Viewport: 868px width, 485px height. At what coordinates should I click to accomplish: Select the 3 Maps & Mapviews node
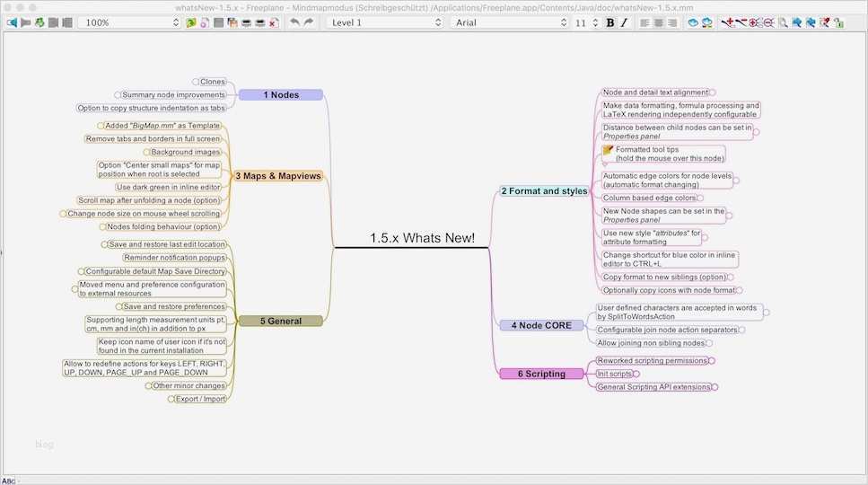click(278, 176)
